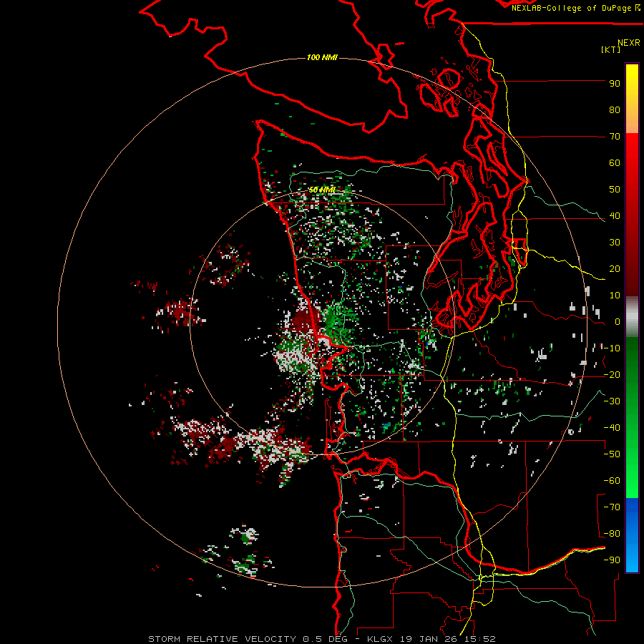
Task: Click the 50 NMI range ring label
Action: point(322,190)
